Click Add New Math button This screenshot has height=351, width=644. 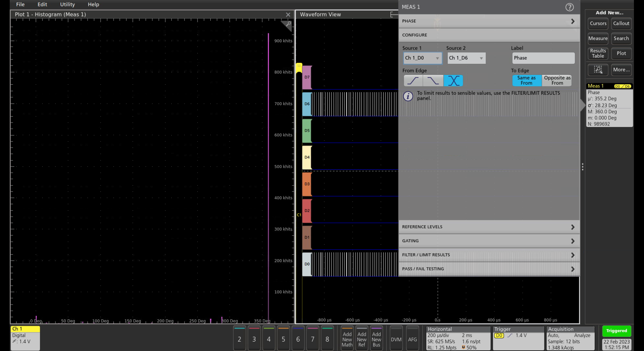click(347, 338)
